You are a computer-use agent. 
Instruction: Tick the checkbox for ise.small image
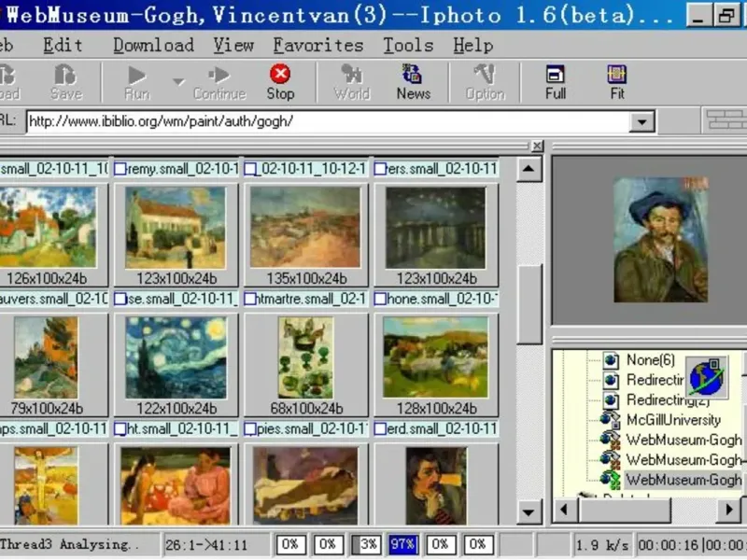pos(120,299)
